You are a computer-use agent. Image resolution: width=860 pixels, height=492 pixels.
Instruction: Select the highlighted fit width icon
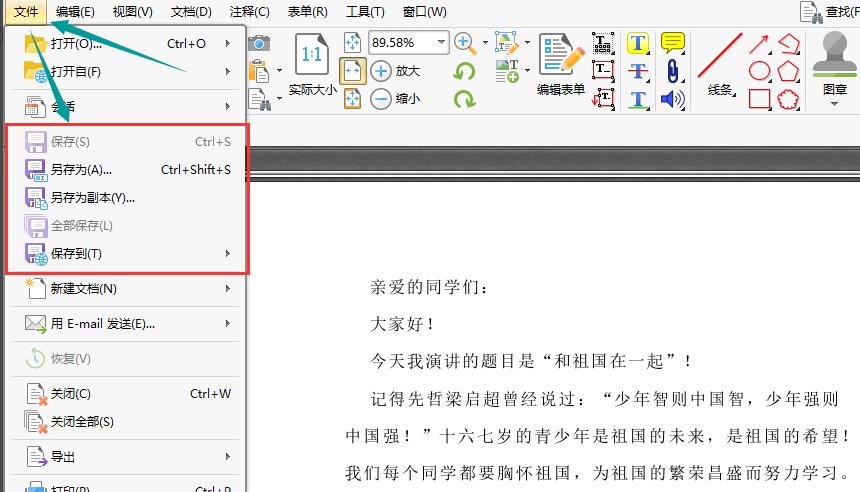352,71
